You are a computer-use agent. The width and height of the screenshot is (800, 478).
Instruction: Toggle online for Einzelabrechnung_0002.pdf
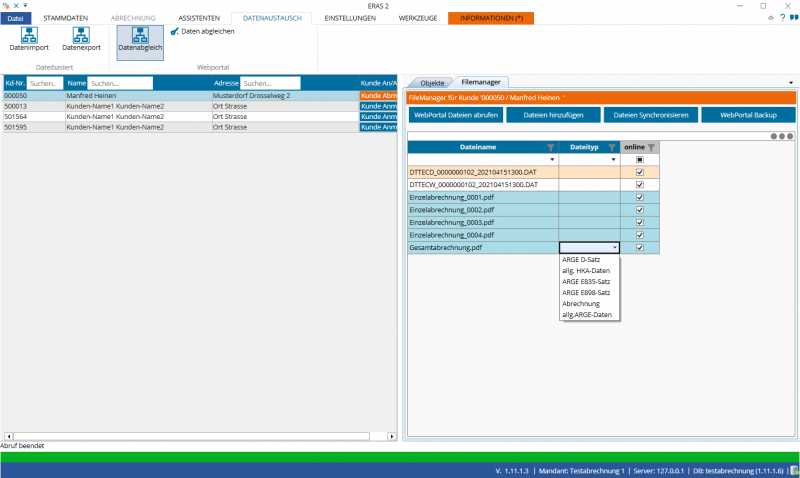point(640,210)
